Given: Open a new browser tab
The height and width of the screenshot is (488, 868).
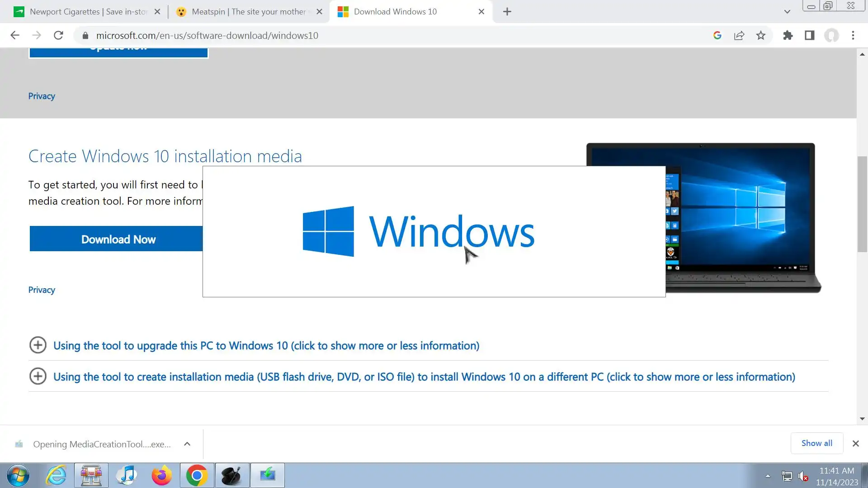Looking at the screenshot, I should click(x=507, y=12).
